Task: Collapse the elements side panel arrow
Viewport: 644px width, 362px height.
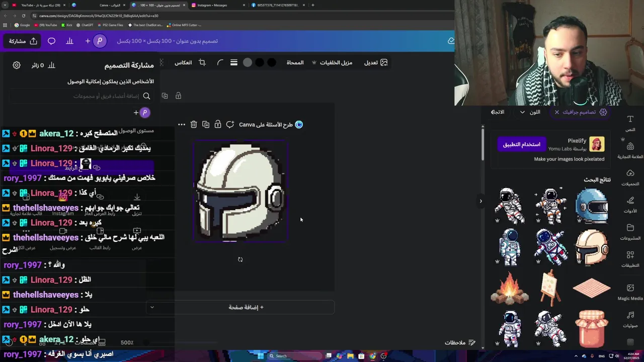Action: pyautogui.click(x=480, y=201)
